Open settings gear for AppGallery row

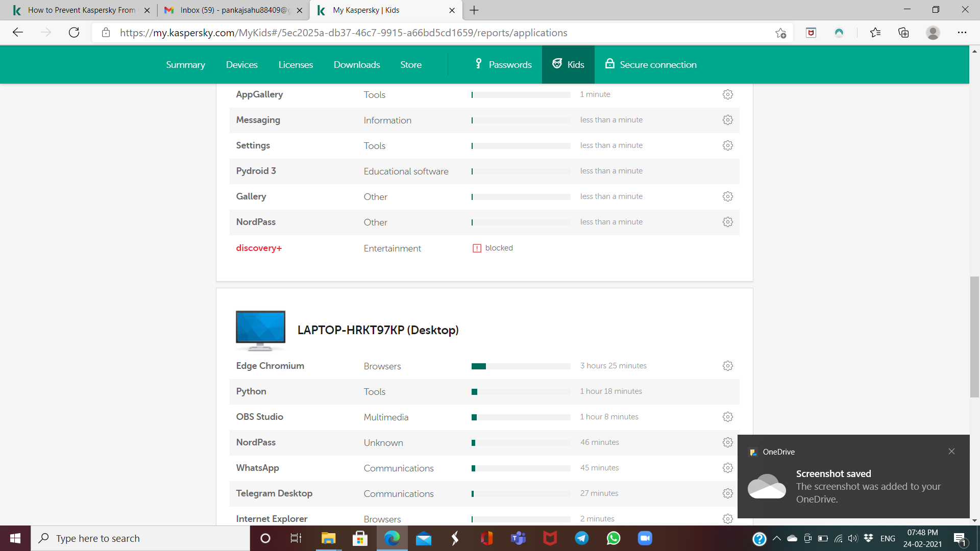[727, 94]
